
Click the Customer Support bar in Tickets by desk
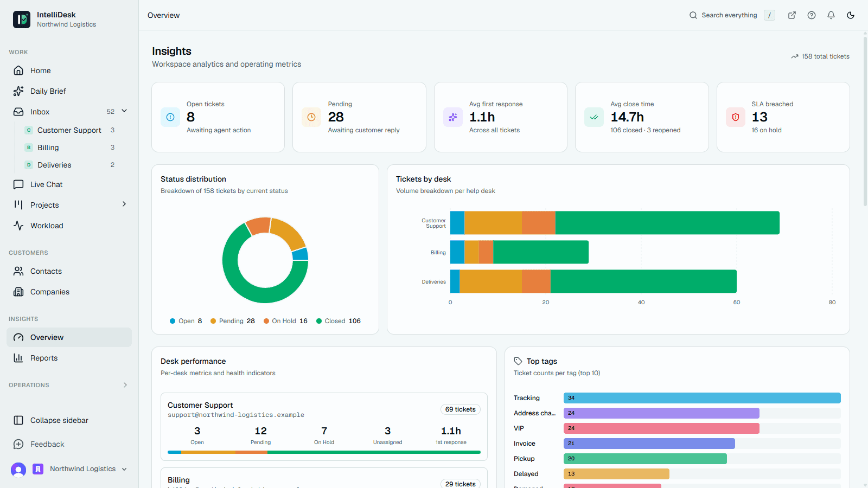pyautogui.click(x=615, y=223)
